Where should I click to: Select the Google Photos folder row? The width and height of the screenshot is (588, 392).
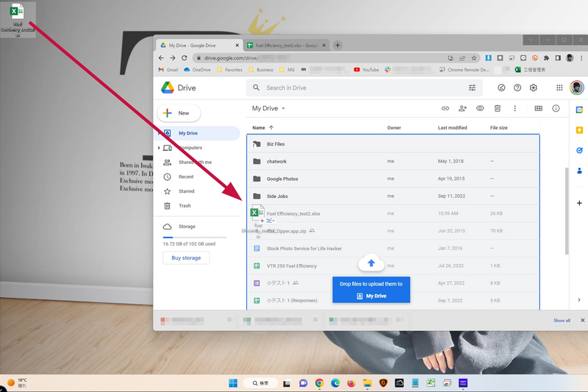click(x=393, y=179)
